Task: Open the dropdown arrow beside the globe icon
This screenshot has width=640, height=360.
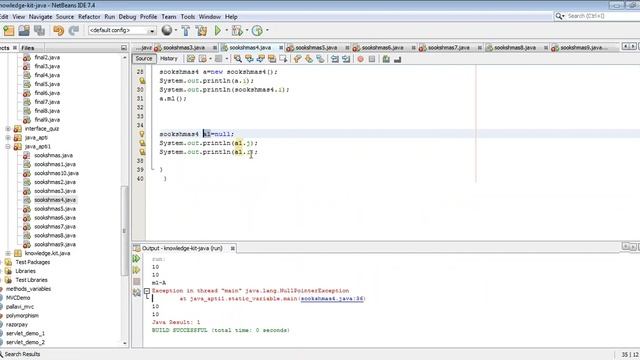Action: pyautogui.click(x=176, y=30)
